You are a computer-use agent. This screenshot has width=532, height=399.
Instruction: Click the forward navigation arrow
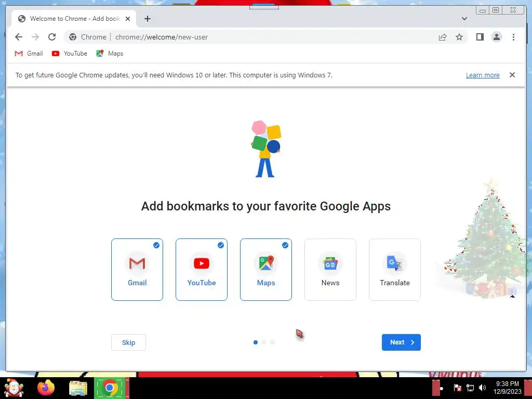(35, 37)
